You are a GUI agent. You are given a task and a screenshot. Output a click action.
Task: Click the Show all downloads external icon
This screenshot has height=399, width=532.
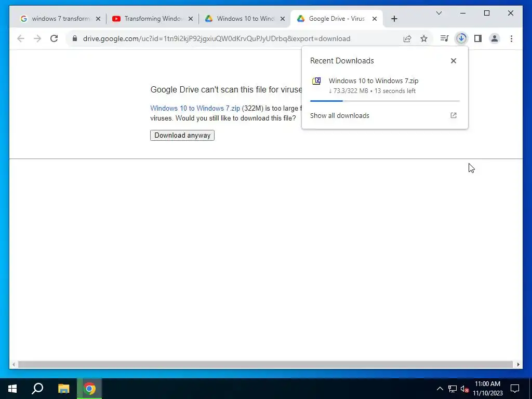[453, 115]
